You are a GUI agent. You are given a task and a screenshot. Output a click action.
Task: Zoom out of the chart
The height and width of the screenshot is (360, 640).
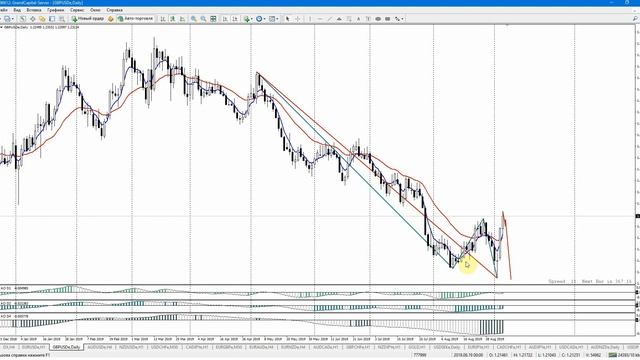203,19
